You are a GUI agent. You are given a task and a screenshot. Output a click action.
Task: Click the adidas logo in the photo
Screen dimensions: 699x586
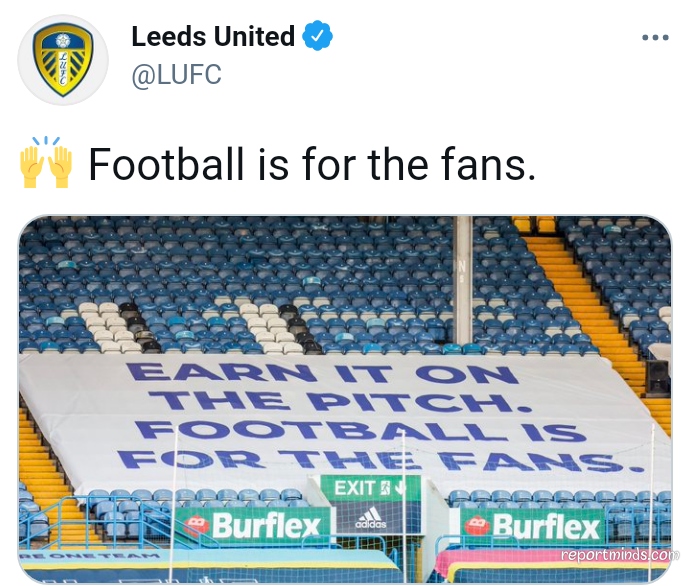point(371,518)
